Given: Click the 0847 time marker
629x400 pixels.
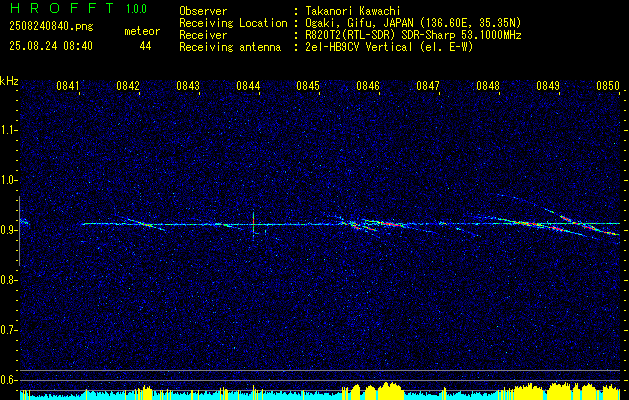Looking at the screenshot, I should pos(428,86).
